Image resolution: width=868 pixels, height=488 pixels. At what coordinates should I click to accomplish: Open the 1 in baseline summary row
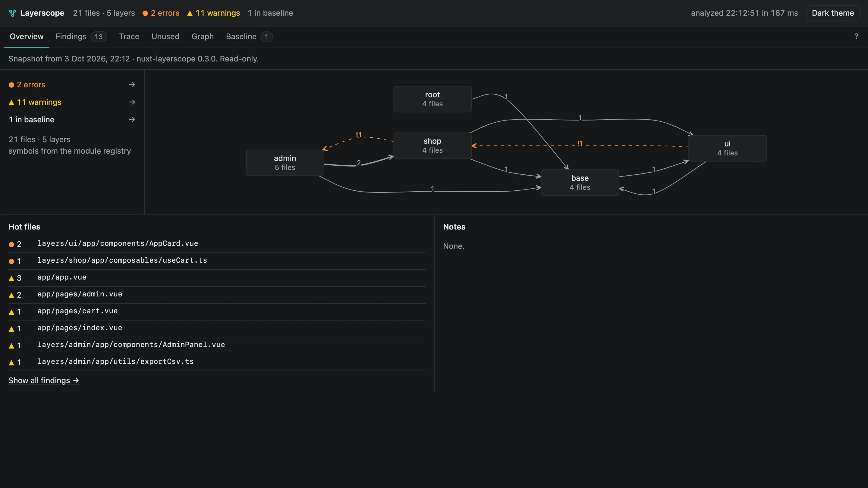[x=72, y=120]
